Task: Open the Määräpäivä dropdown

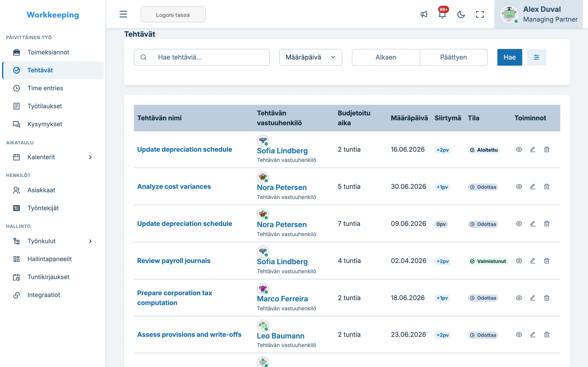Action: (311, 57)
